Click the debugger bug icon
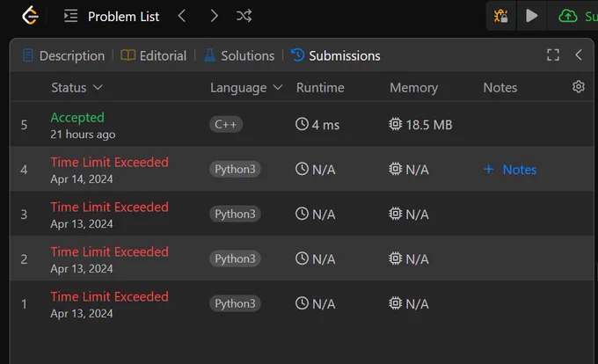This screenshot has height=364, width=598. tap(500, 16)
